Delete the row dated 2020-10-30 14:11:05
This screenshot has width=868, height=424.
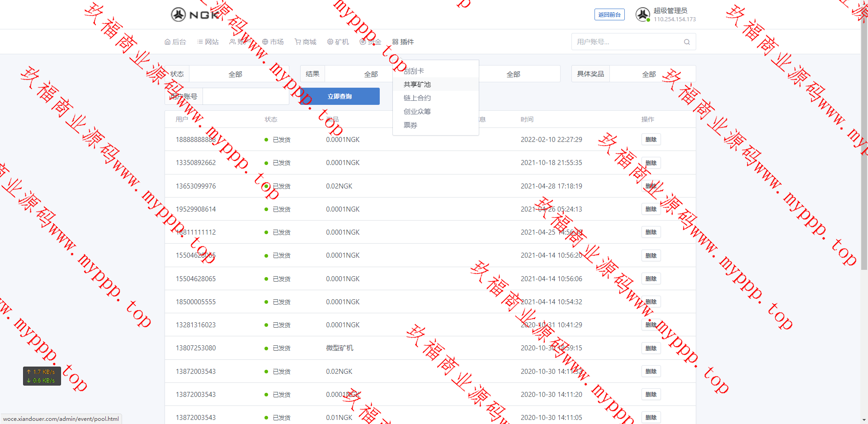[x=651, y=418]
